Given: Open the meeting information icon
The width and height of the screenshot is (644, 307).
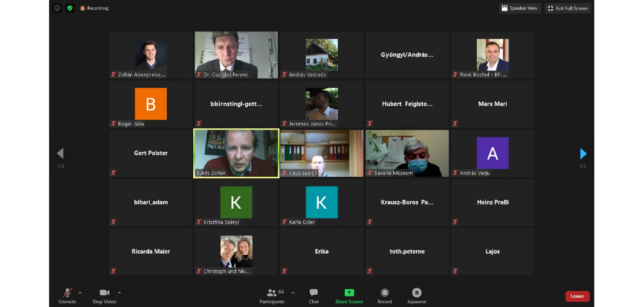Looking at the screenshot, I should [x=57, y=8].
